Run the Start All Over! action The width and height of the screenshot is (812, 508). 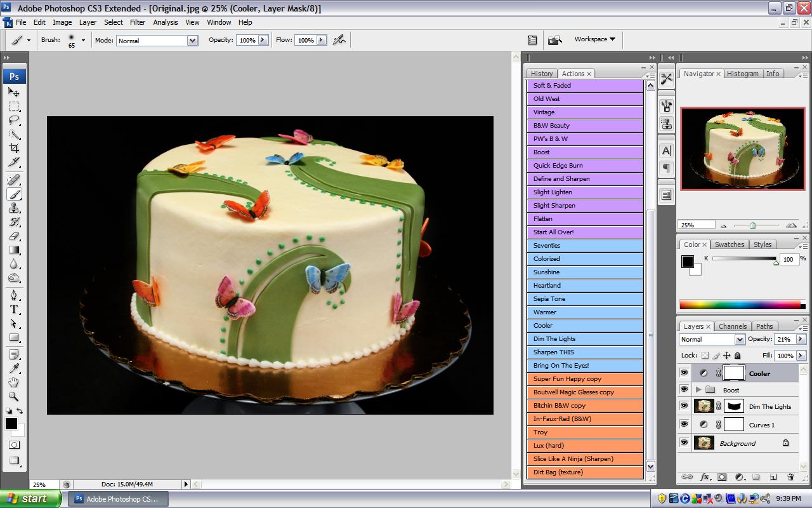pyautogui.click(x=585, y=232)
